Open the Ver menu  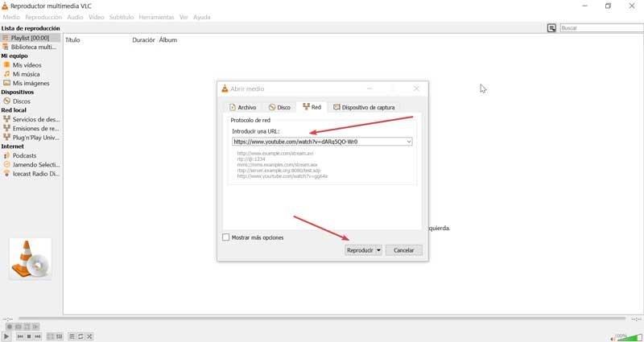184,17
